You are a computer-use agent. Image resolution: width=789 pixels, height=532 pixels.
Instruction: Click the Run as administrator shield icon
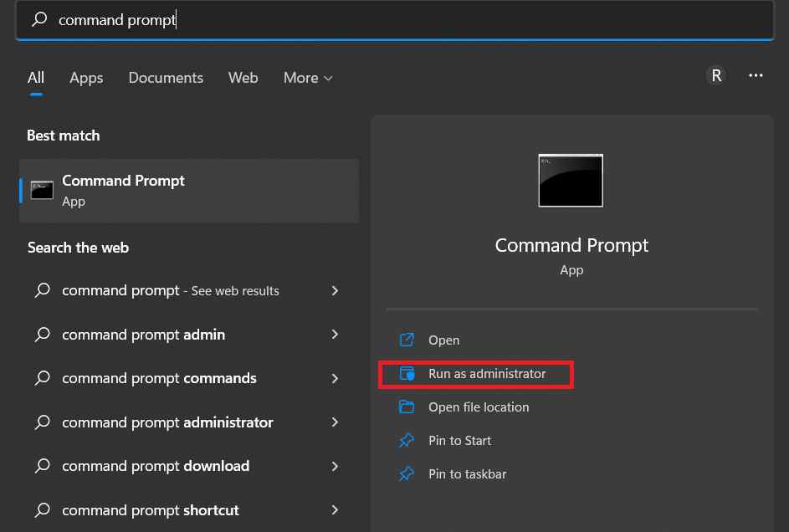407,374
